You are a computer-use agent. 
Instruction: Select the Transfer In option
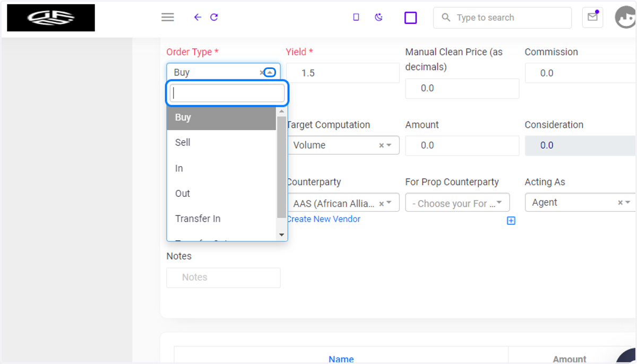[x=221, y=219]
